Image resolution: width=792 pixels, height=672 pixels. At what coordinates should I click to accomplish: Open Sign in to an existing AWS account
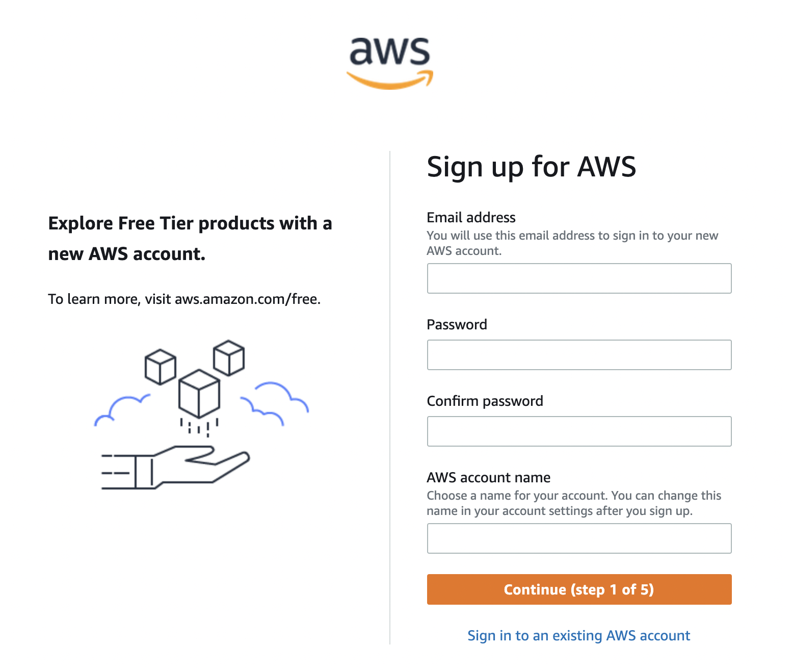click(578, 635)
